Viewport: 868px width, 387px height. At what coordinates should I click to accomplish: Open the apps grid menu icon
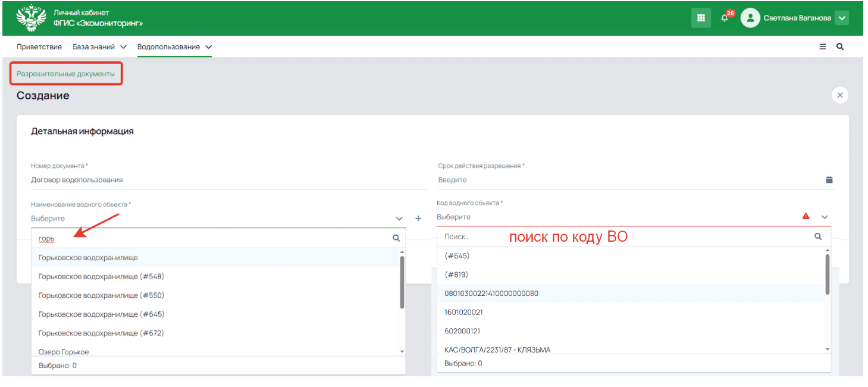click(x=701, y=18)
